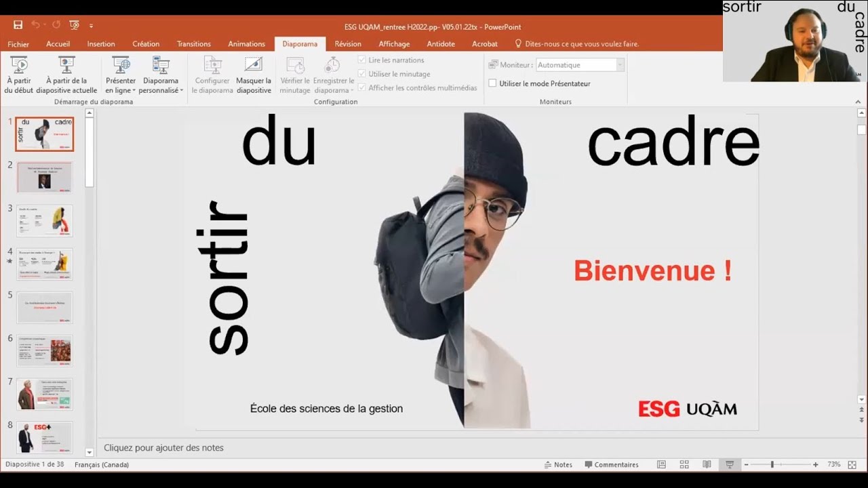Click the Save icon in quick access toolbar
The height and width of the screenshot is (488, 868).
tap(18, 25)
